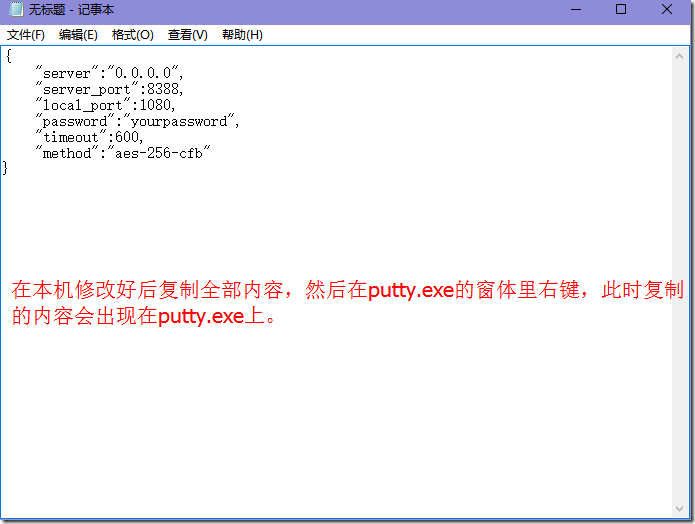Minimize the Notepad window
The width and height of the screenshot is (695, 524).
point(576,9)
